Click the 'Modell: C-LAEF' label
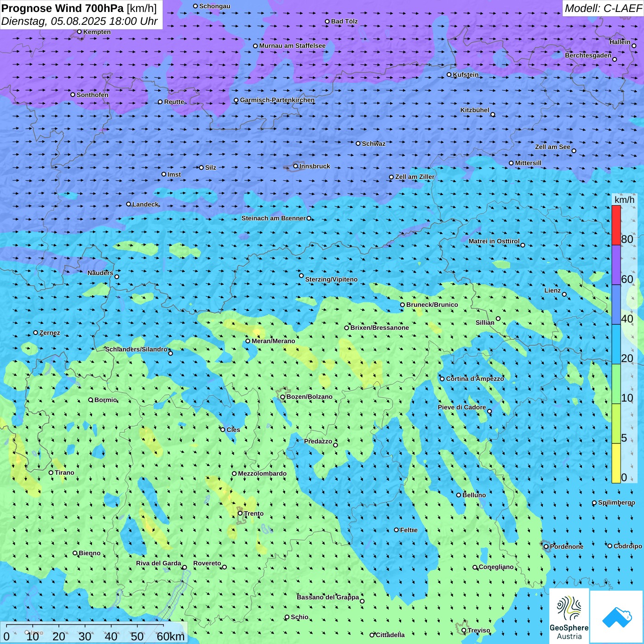644x644 pixels. click(x=603, y=8)
